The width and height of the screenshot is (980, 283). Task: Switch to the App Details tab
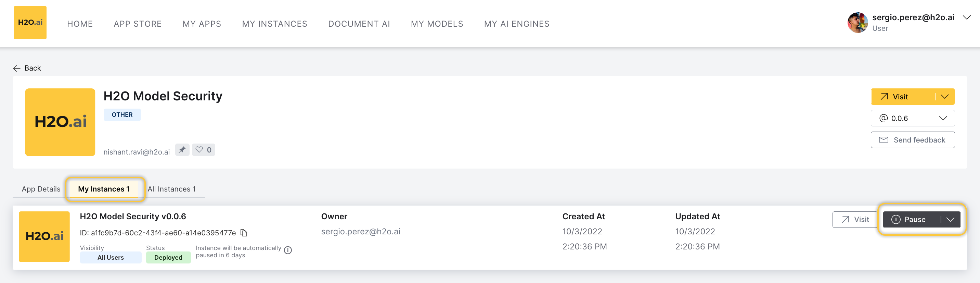41,189
